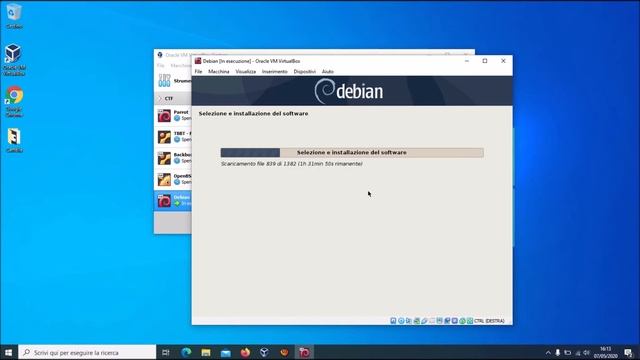Open the Macchina menu
The image size is (640, 360).
coord(219,71)
